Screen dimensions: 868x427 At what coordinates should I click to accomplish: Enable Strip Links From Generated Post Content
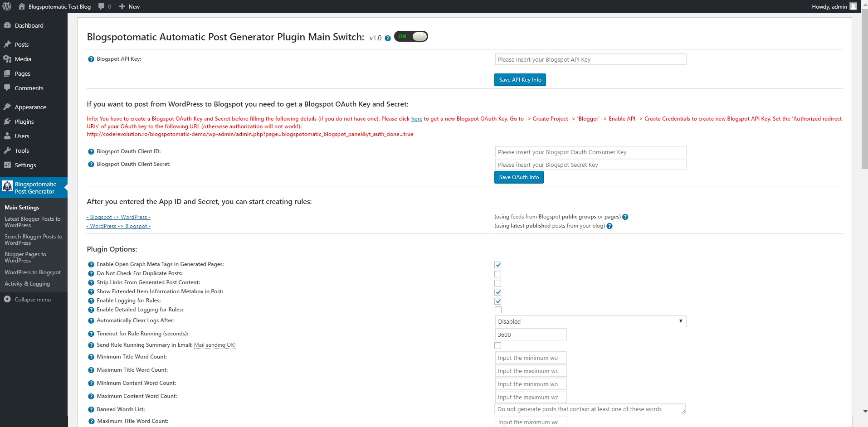click(x=498, y=283)
